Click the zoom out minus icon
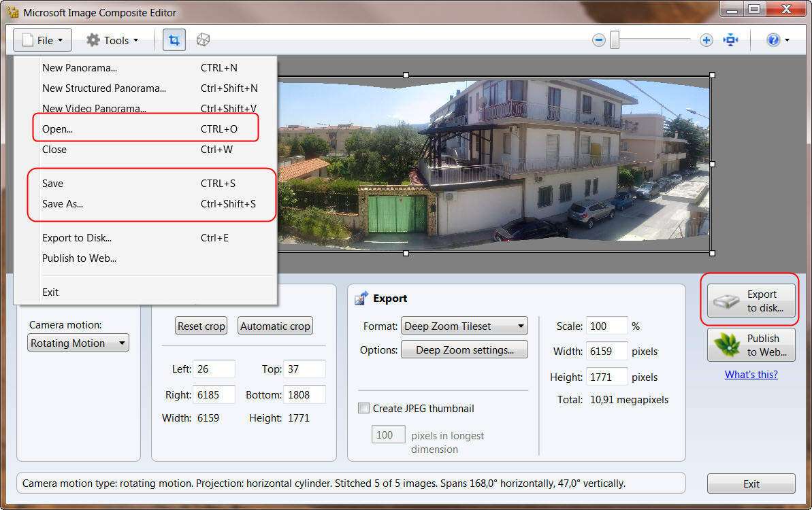812x510 pixels. click(599, 40)
